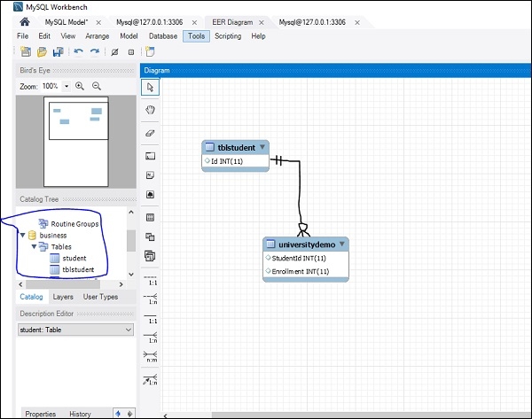Click the Id INT(11) column in tblstudent
Viewport: 532px width, 419px height.
[227, 161]
